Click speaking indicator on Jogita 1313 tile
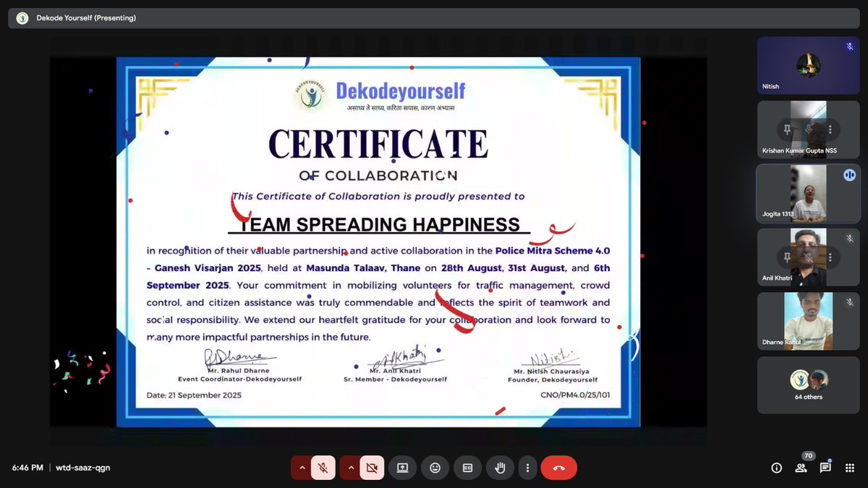Image resolution: width=868 pixels, height=488 pixels. click(x=849, y=175)
